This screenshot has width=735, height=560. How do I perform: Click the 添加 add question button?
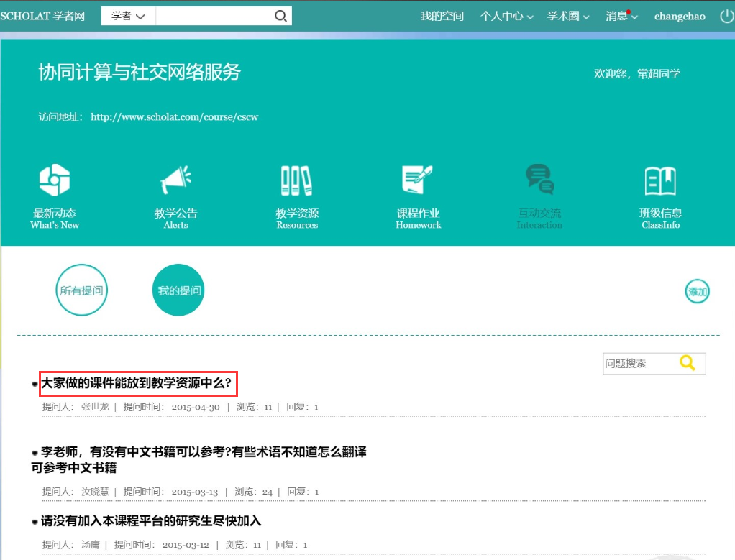coord(697,291)
